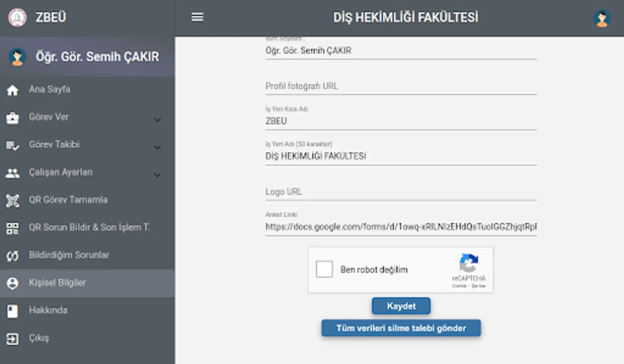
Task: Click the QR Görev Tamamla icon
Action: pyautogui.click(x=13, y=200)
